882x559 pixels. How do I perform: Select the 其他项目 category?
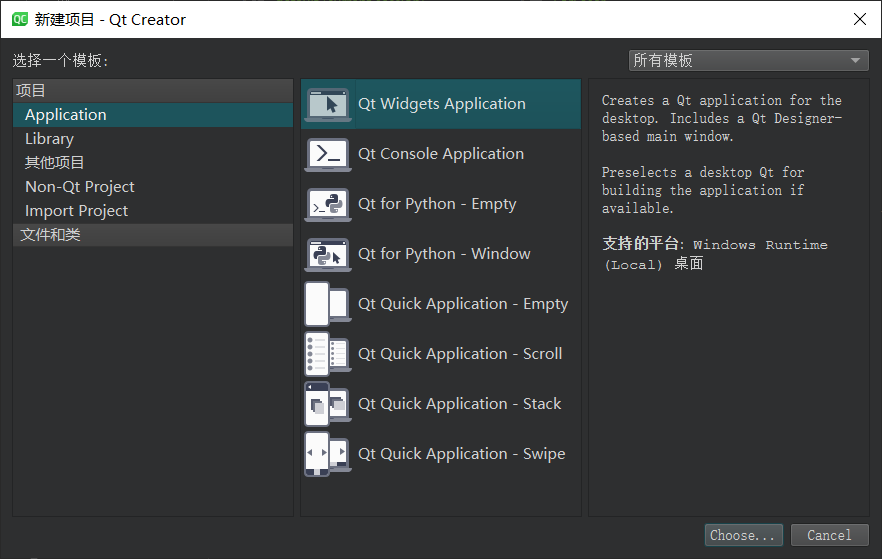153,163
